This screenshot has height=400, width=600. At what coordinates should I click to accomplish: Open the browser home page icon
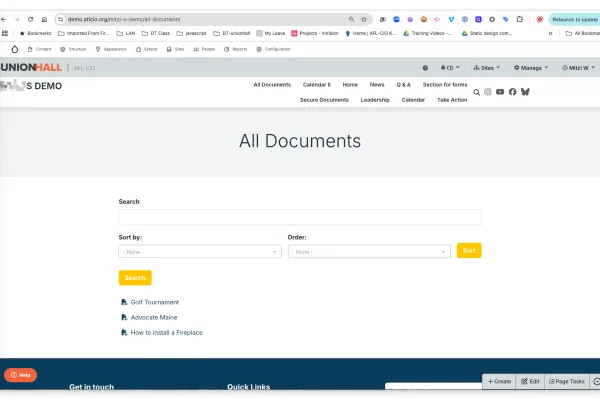point(44,19)
